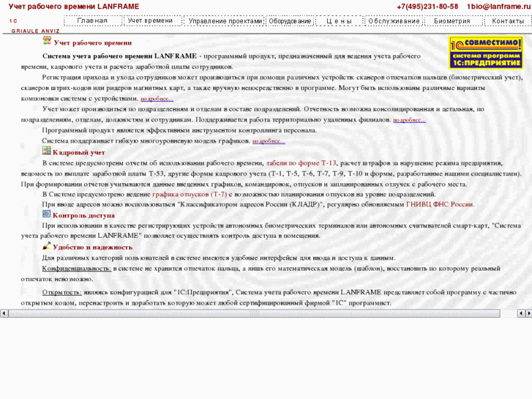Image resolution: width=532 pixels, height=399 pixels.
Task: Click the far-left horizontal scroll arrow
Action: pyautogui.click(x=4, y=313)
